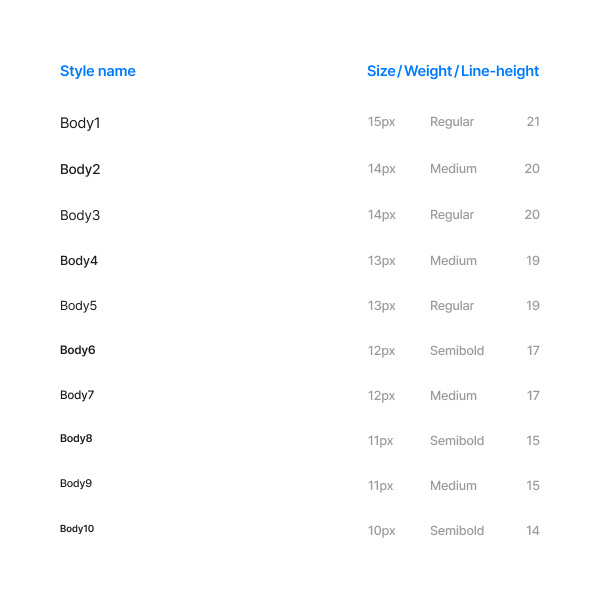Select the Body9 style name
This screenshot has width=600, height=600.
(76, 483)
